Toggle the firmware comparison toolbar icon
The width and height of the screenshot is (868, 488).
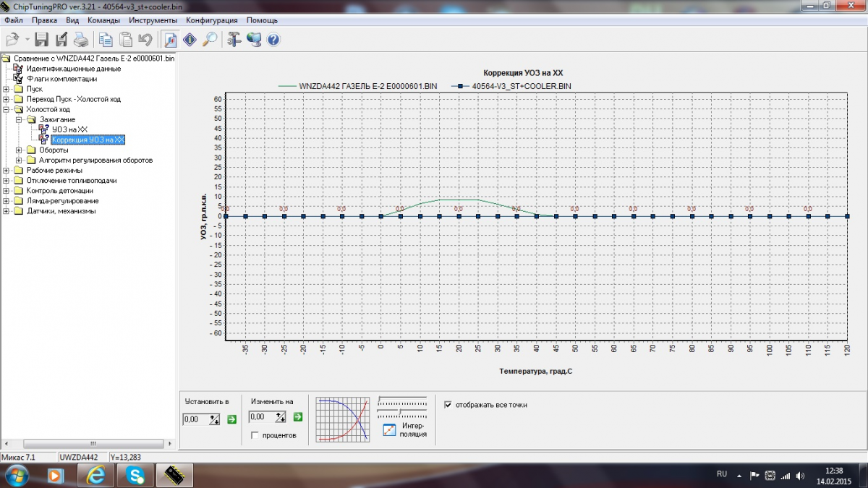[170, 40]
